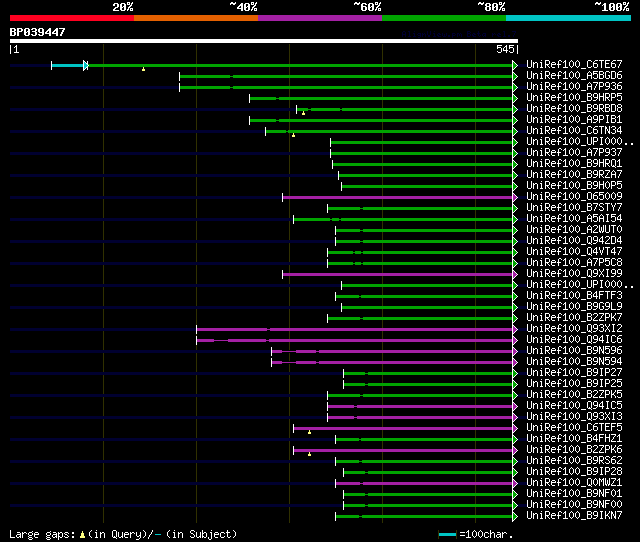Click the UniRef100_B9IP28 label
This screenshot has width=640, height=542.
tap(574, 472)
